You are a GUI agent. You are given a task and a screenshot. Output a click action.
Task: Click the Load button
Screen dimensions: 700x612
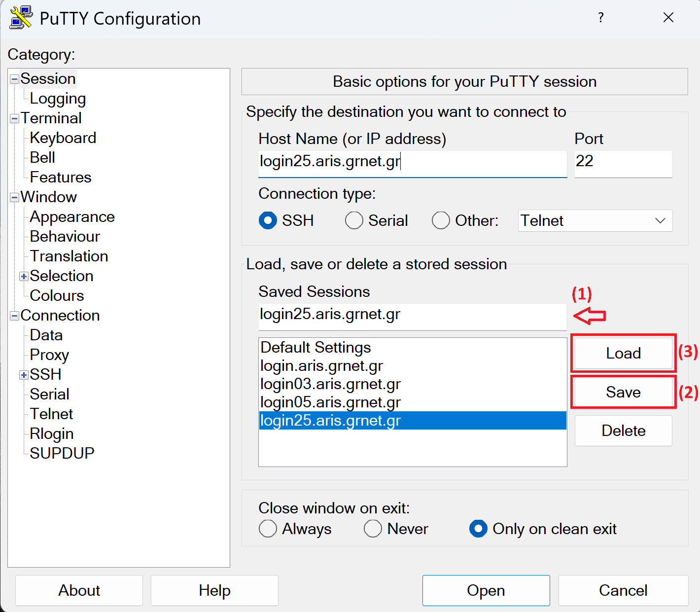click(623, 353)
